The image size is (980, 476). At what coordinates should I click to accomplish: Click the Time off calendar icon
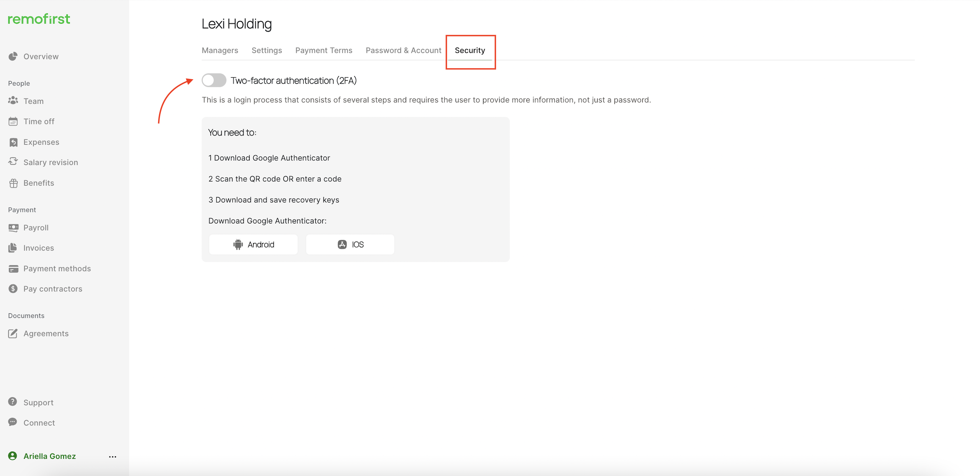click(x=13, y=121)
